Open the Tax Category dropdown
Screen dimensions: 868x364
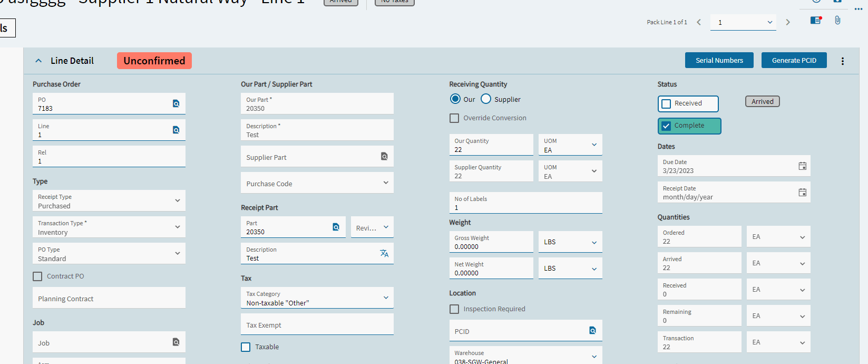click(x=386, y=298)
